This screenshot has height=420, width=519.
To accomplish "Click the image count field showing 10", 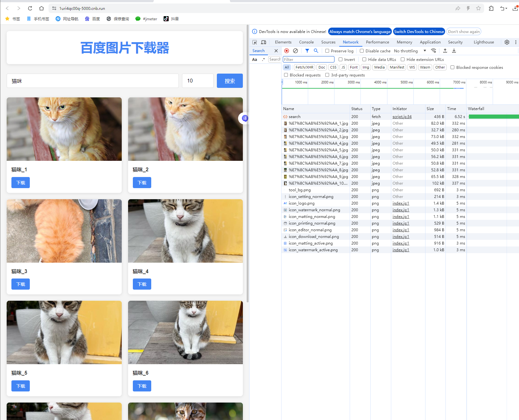I will 198,81.
